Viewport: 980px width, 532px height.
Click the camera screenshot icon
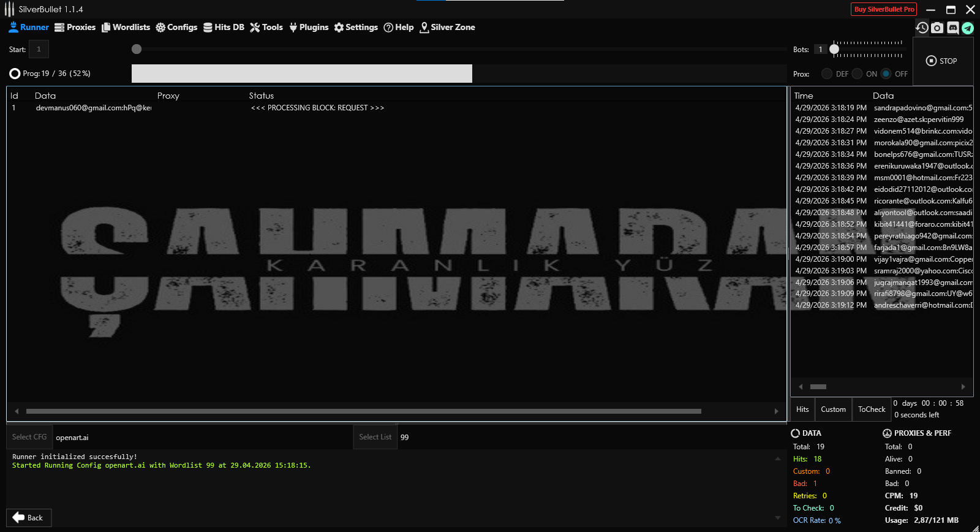(x=937, y=28)
